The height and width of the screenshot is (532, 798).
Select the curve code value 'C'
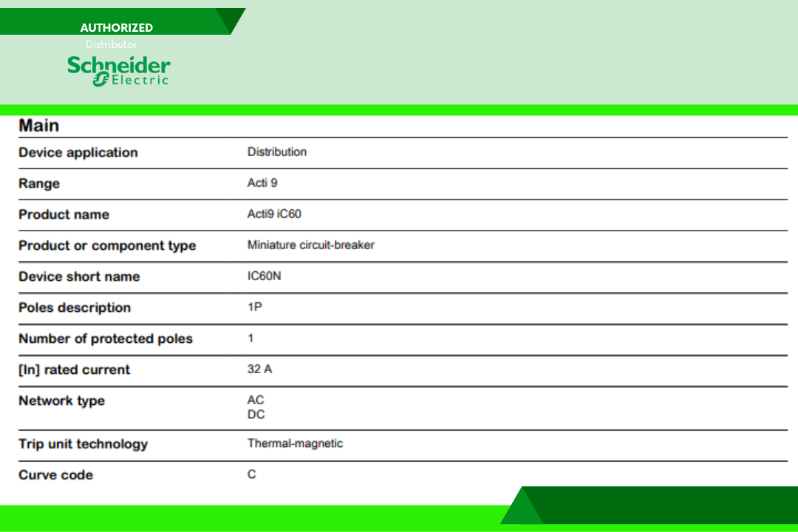(251, 474)
